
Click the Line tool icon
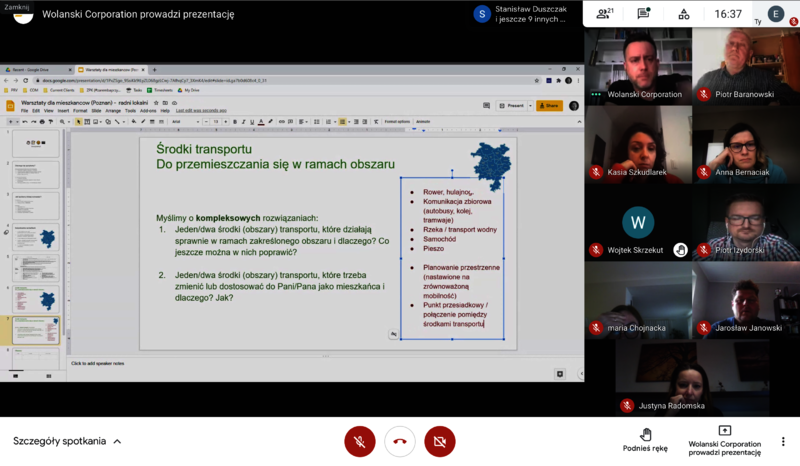(x=117, y=121)
